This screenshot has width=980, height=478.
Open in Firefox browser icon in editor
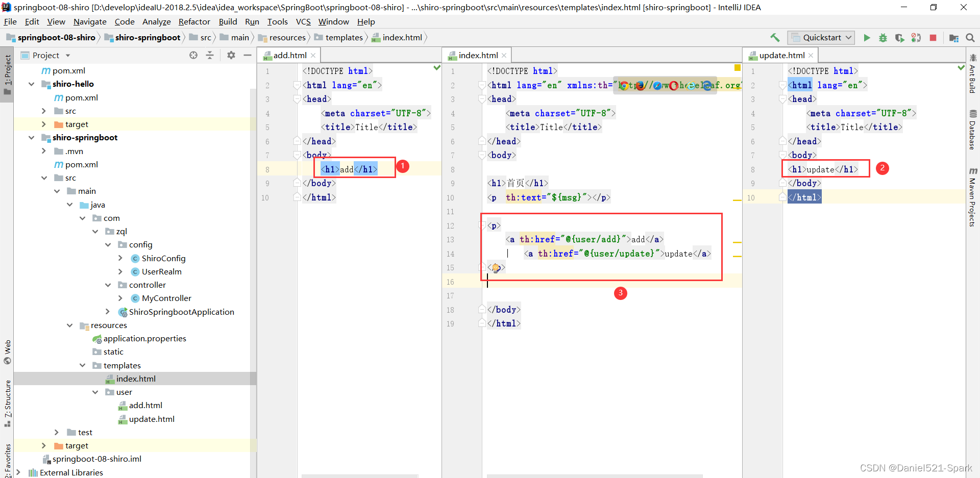click(640, 85)
